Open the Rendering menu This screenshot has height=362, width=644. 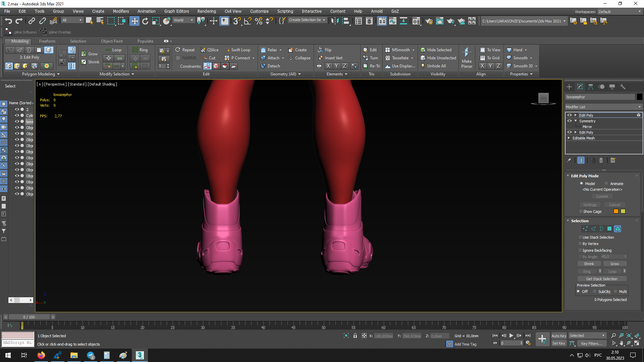click(206, 11)
